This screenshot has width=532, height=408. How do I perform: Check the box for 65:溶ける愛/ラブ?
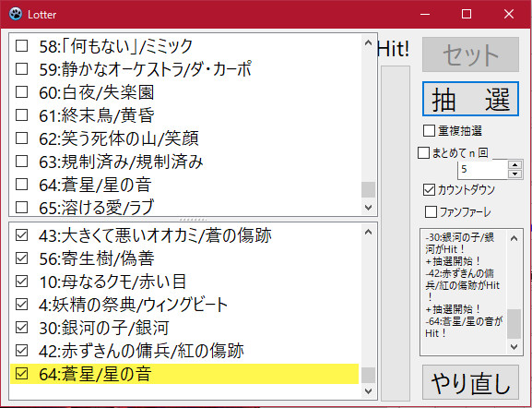click(x=22, y=207)
